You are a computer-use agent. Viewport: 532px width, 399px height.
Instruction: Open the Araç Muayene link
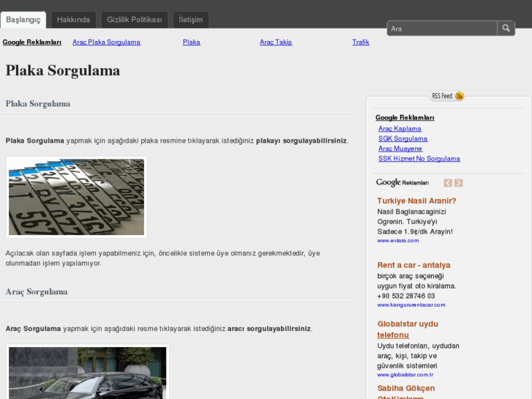click(x=400, y=149)
